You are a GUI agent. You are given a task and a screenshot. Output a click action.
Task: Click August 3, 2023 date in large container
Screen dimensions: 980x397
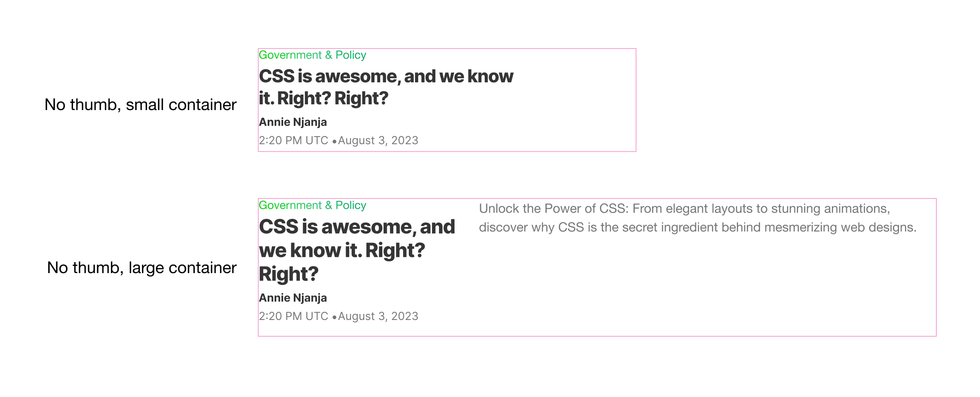pos(378,316)
